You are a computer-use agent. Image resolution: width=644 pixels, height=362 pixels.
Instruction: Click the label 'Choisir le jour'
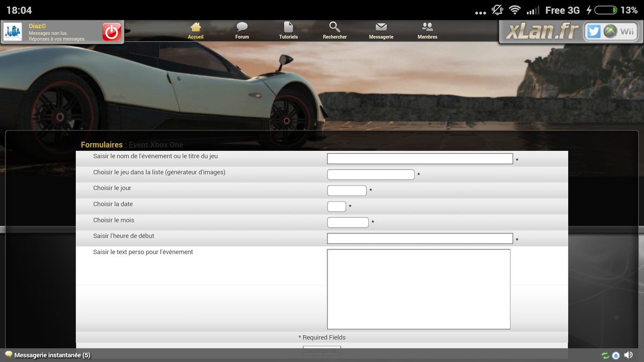[x=112, y=188]
